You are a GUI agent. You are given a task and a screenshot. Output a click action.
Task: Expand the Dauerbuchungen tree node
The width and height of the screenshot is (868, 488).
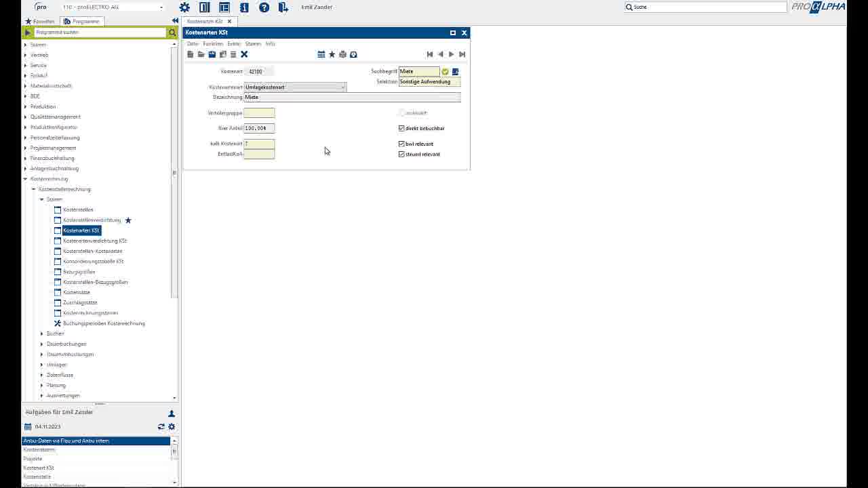[x=42, y=344]
